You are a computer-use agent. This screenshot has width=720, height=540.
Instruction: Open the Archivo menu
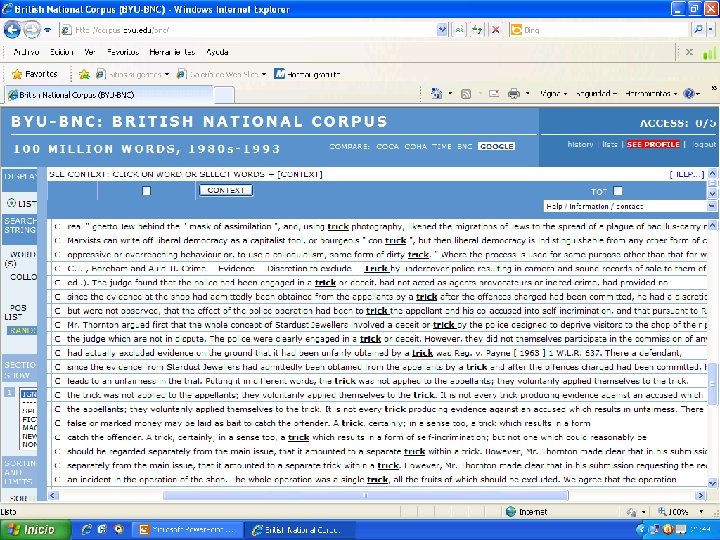point(26,52)
